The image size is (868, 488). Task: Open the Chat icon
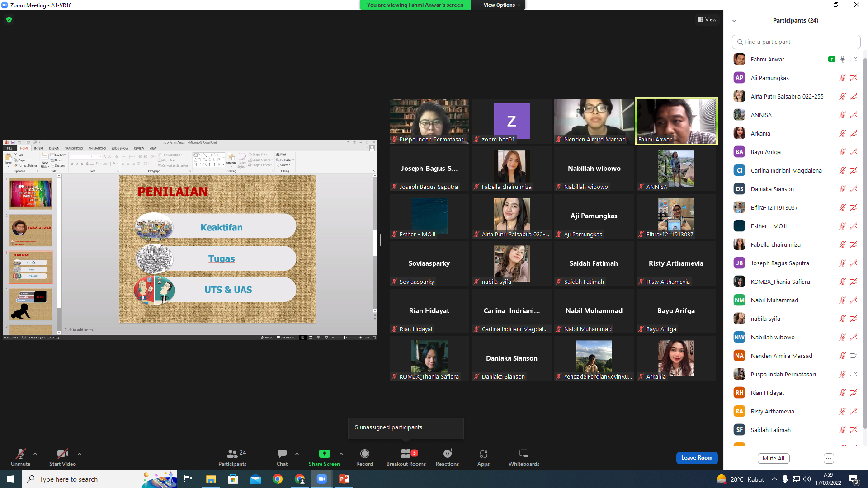(x=282, y=454)
